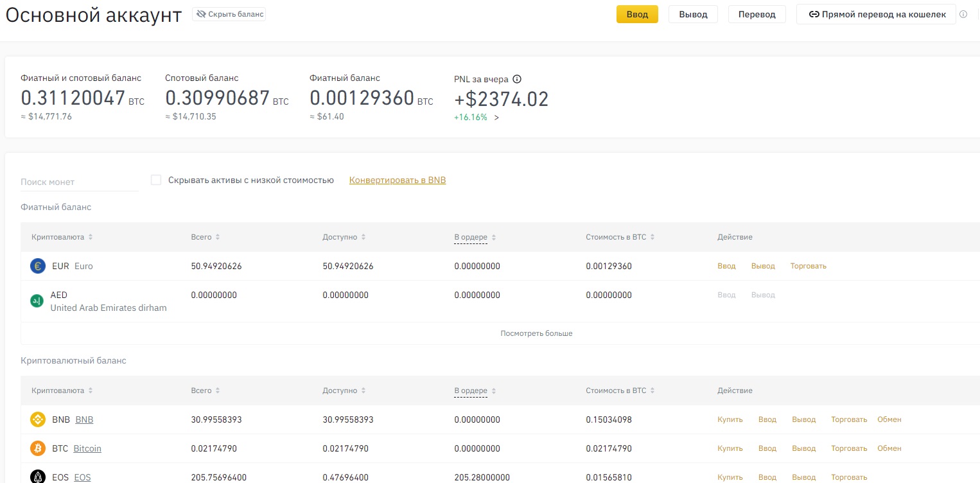The height and width of the screenshot is (483, 980).
Task: Click the EOS coin icon
Action: point(38,477)
